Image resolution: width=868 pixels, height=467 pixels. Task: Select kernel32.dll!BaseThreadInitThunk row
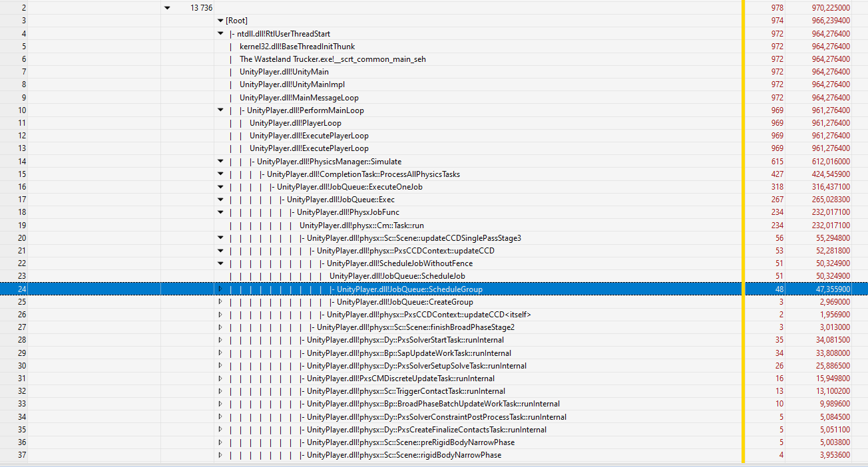coord(434,47)
